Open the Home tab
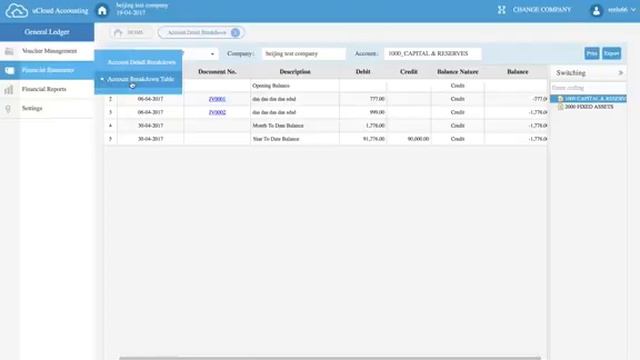 (x=130, y=33)
